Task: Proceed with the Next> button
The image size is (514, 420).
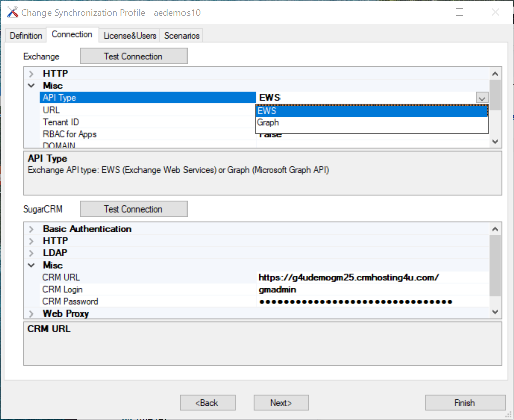Action: tap(281, 403)
